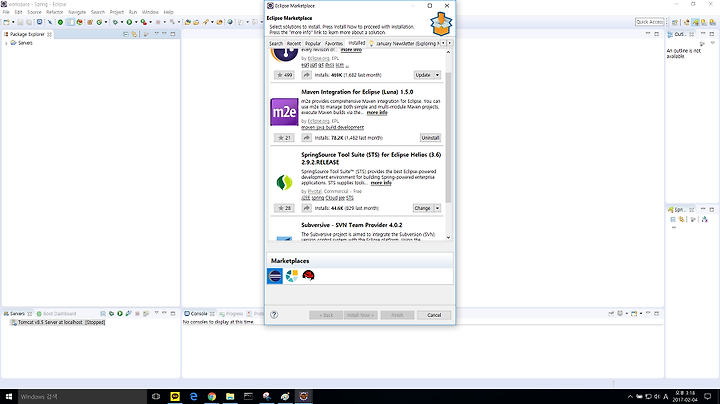Switch to the Popular tab
720x404 pixels.
(313, 44)
